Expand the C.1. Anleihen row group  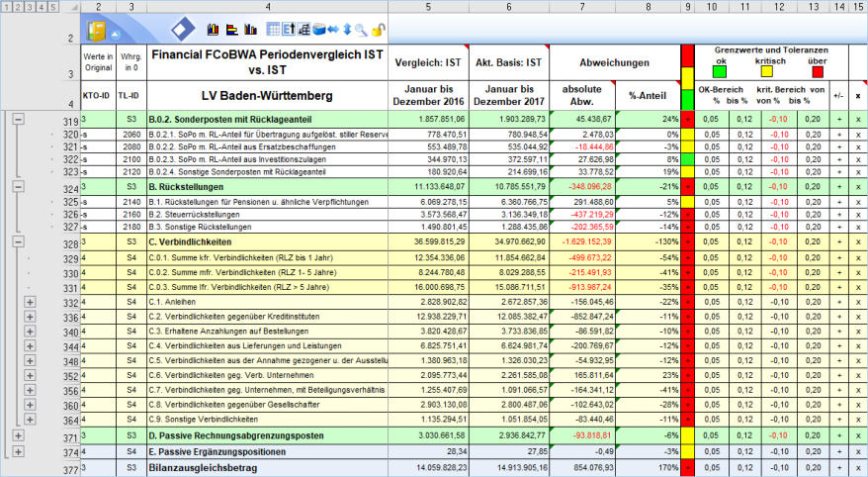[30, 302]
